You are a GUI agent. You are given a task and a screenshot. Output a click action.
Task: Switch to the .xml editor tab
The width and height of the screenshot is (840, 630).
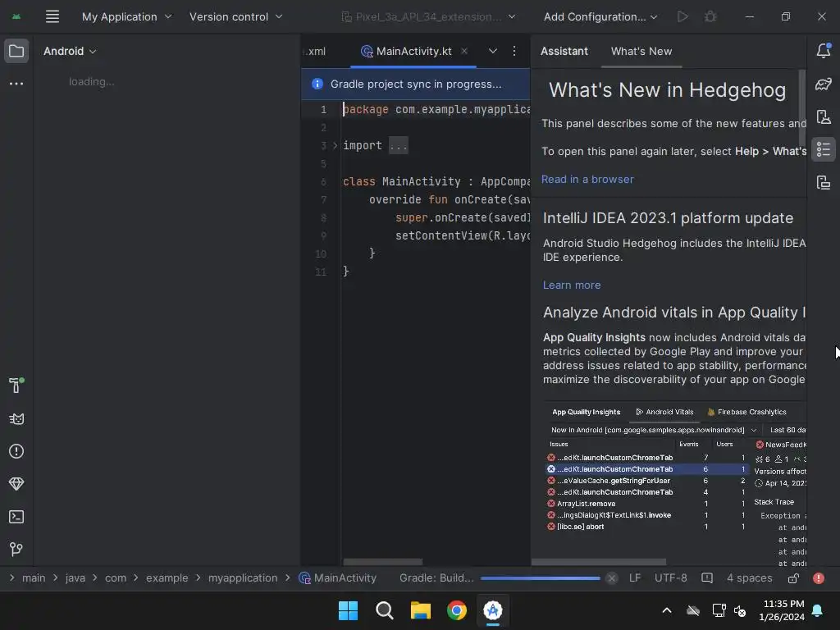(x=315, y=51)
